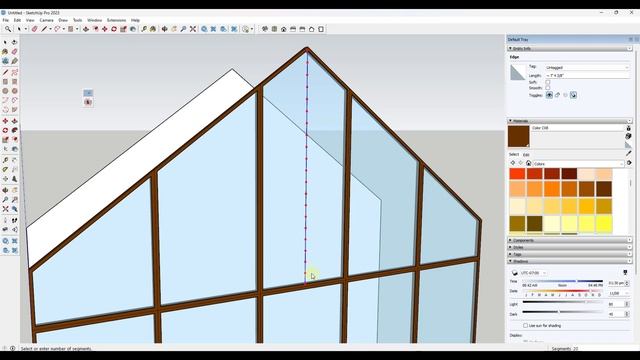Open the Colors library dropdown
Viewport: 640px width, 360px height.
pyautogui.click(x=578, y=164)
